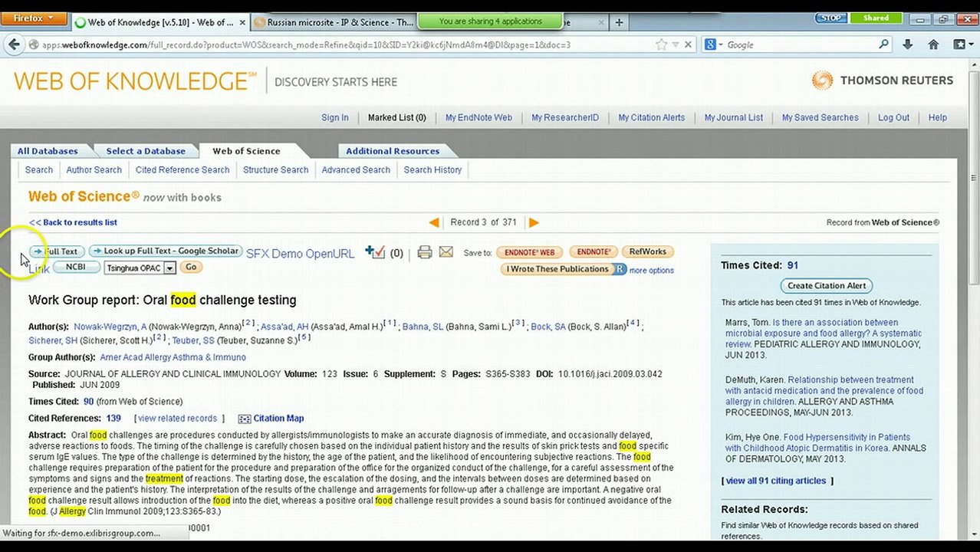Image resolution: width=980 pixels, height=552 pixels.
Task: Go to previous record with left orange arrow
Action: click(434, 222)
